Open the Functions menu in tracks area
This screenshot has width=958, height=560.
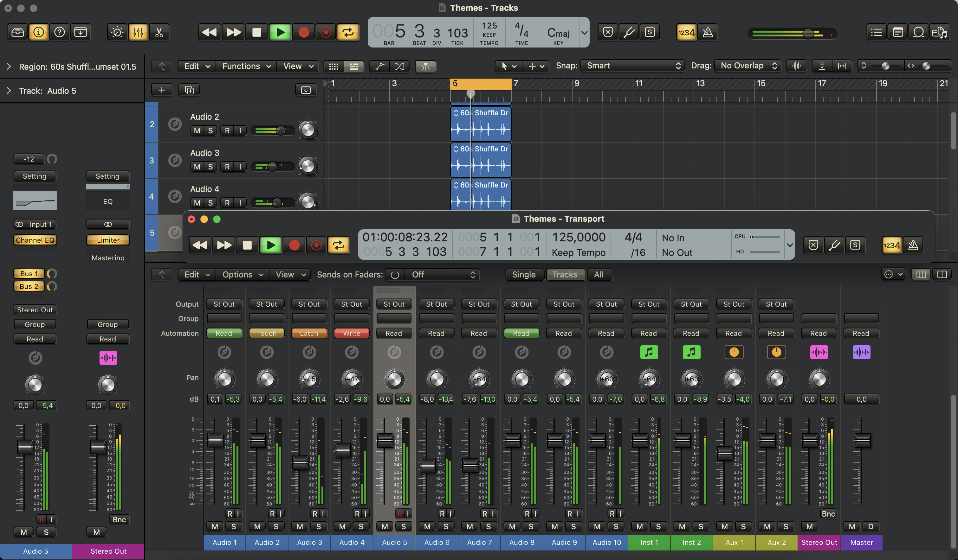246,67
